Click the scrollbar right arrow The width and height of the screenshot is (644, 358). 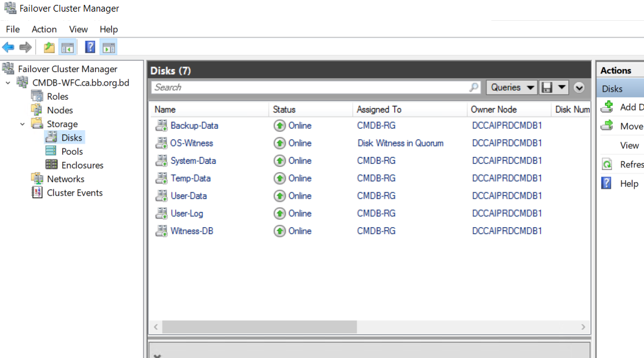click(x=583, y=327)
